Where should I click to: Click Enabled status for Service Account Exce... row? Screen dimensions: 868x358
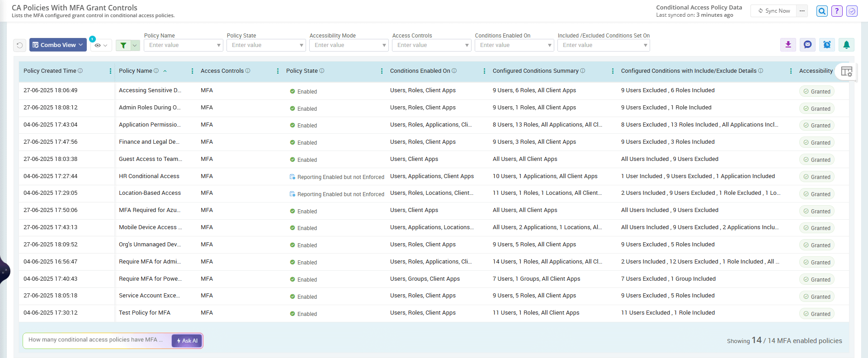(x=303, y=297)
